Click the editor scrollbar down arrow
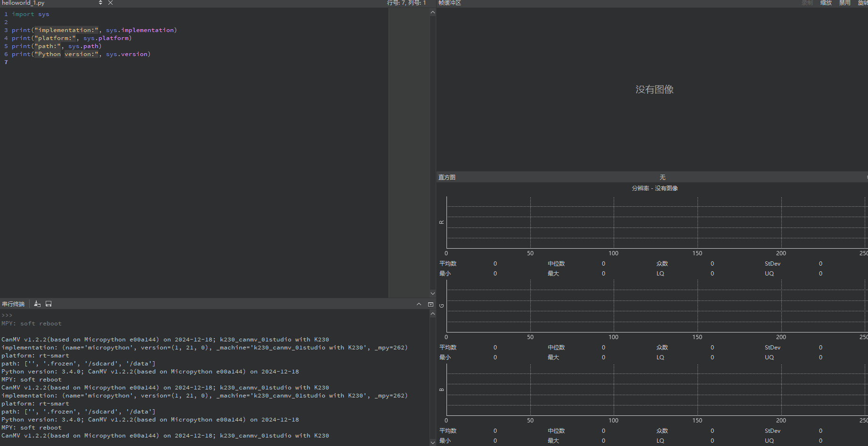The image size is (868, 446). 433,293
